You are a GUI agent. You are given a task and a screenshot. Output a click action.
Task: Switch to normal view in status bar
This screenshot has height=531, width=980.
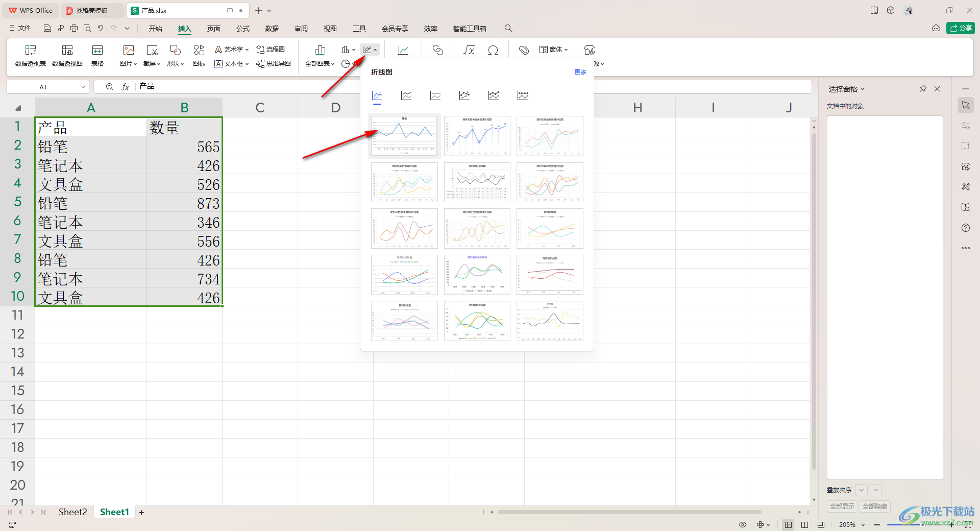coord(788,524)
